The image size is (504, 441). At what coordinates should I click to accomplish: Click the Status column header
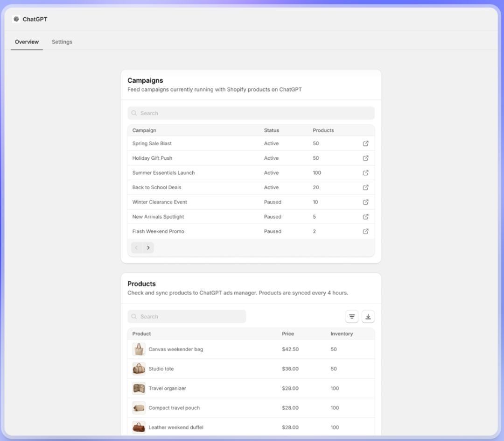pyautogui.click(x=272, y=130)
